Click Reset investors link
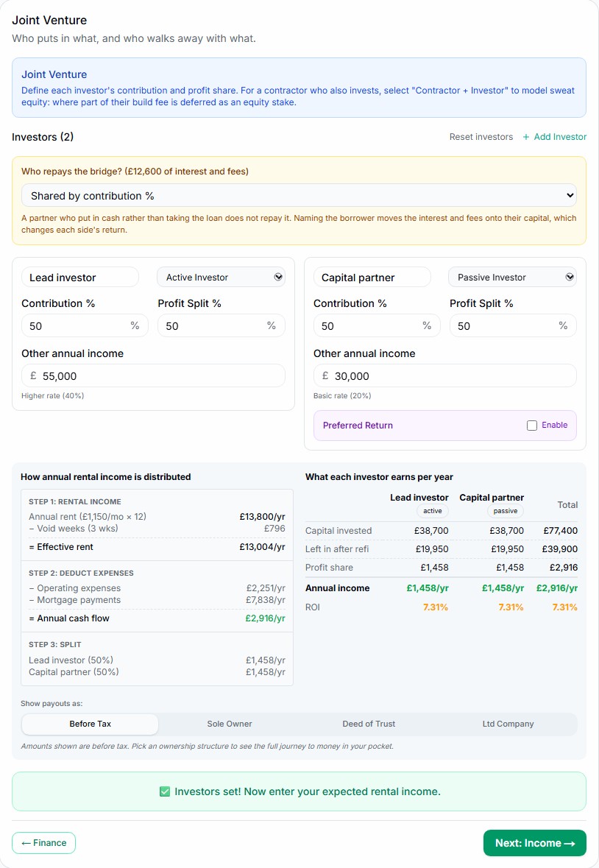 click(481, 137)
